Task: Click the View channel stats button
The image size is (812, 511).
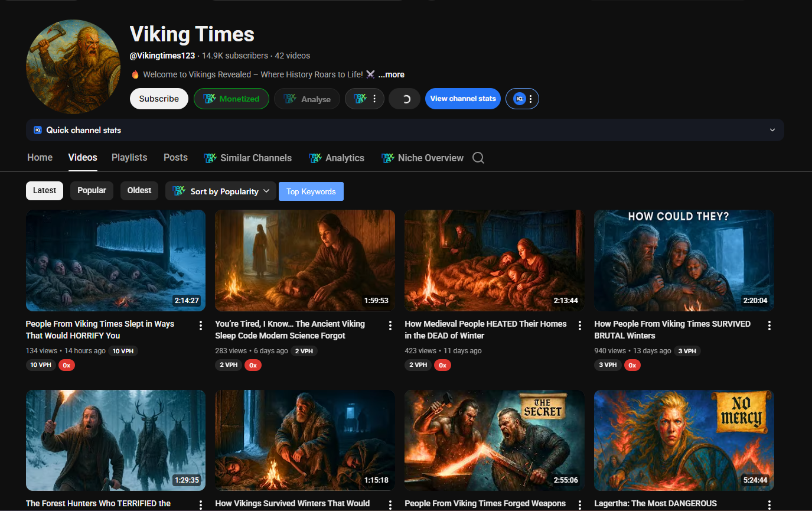Action: pos(463,99)
